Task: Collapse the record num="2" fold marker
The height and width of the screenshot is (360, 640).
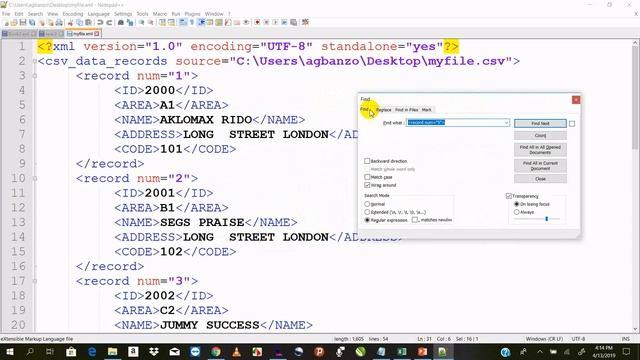Action: 35,178
